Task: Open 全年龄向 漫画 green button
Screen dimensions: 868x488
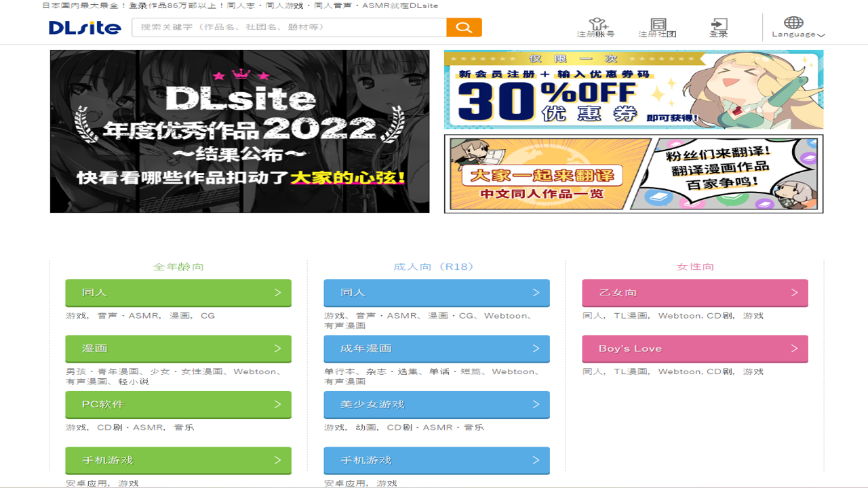Action: (178, 348)
